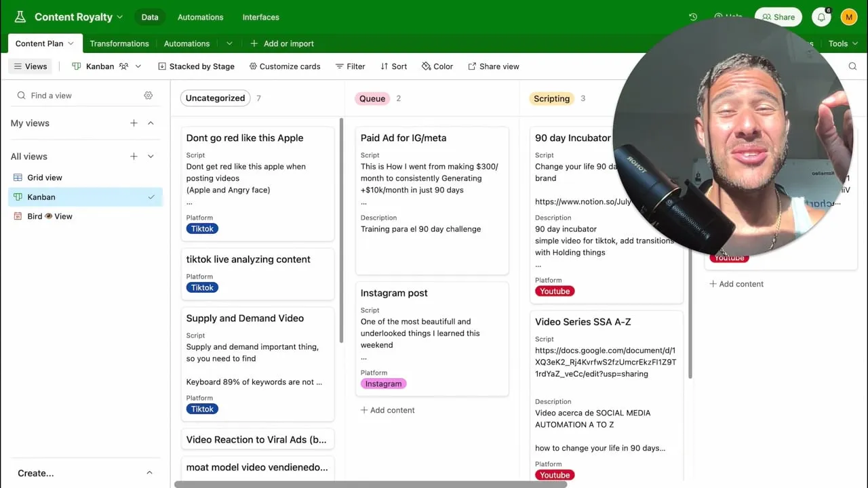The image size is (868, 488).
Task: Click the pink Queue stage label
Action: tap(372, 98)
